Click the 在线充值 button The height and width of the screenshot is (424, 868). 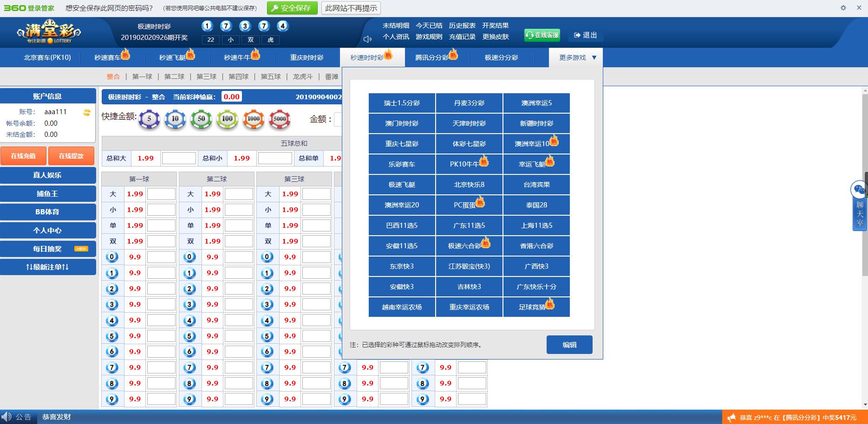[23, 156]
